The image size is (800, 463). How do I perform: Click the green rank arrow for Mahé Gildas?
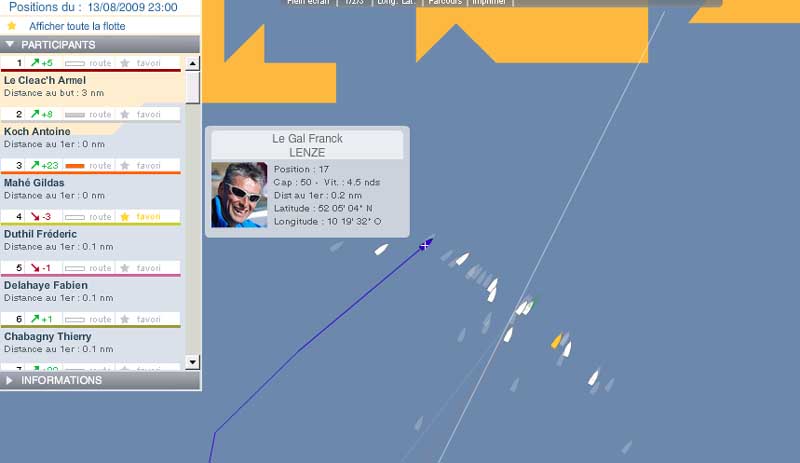click(x=35, y=165)
